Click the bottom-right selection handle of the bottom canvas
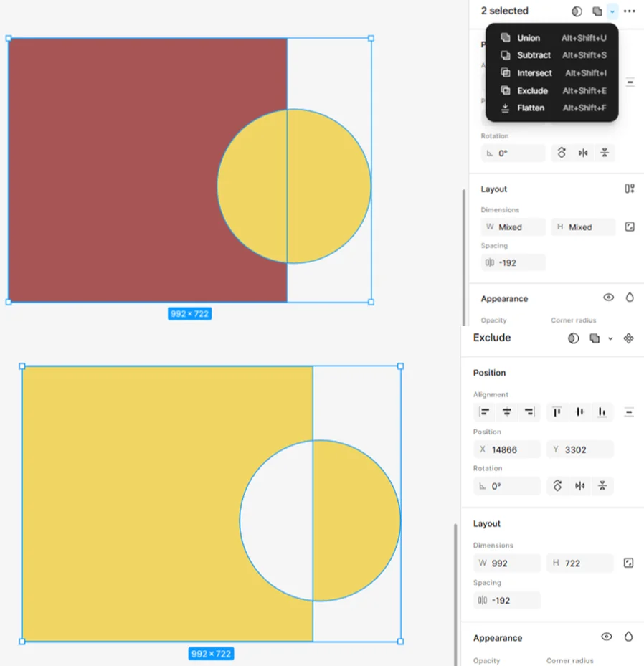The height and width of the screenshot is (666, 644). tap(401, 642)
